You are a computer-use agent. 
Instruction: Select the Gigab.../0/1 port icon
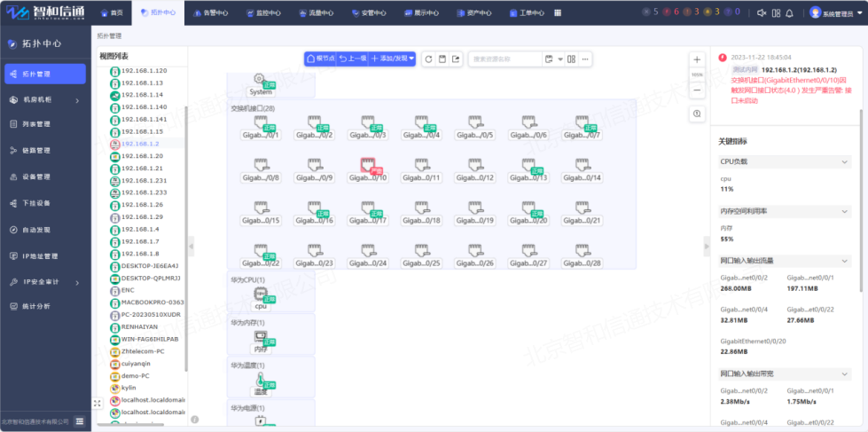coord(261,122)
